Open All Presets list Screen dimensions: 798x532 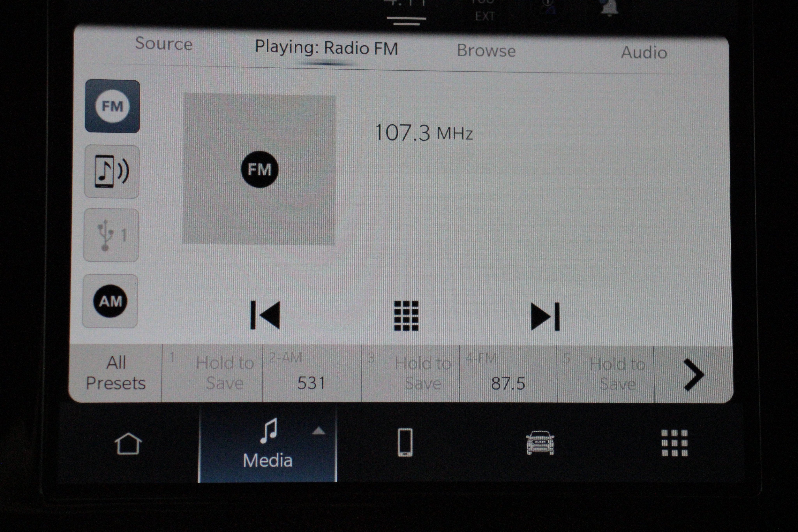pos(116,373)
